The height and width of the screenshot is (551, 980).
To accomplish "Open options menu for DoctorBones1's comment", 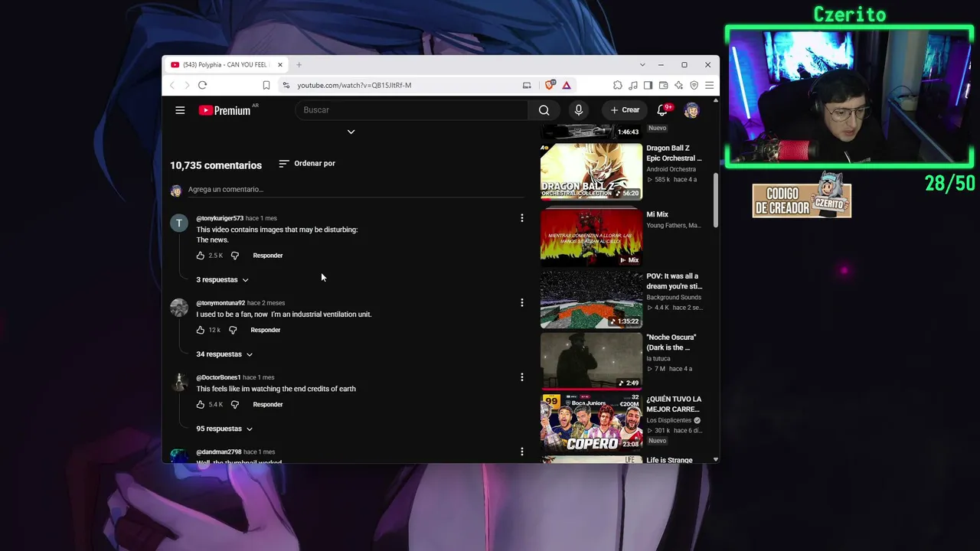I will 522,377.
